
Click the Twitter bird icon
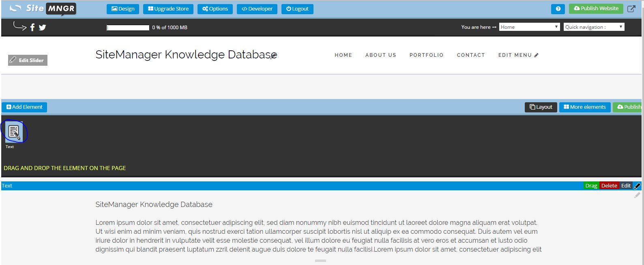[42, 27]
